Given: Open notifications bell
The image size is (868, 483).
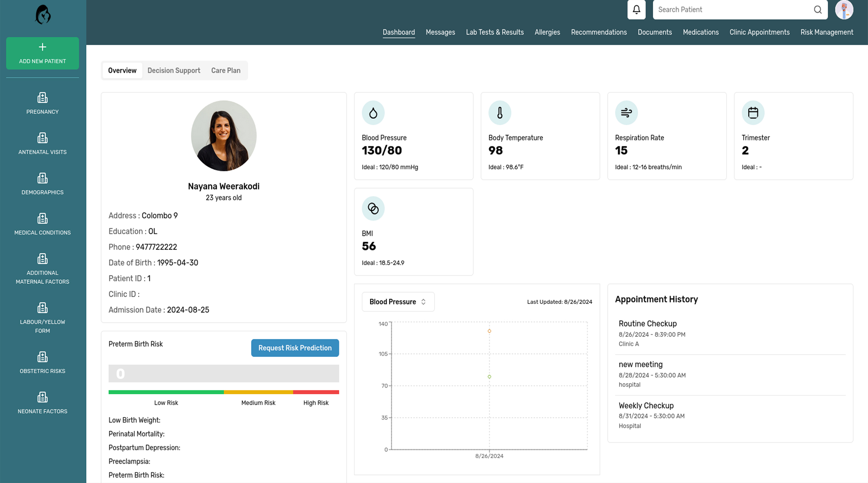Looking at the screenshot, I should [637, 9].
